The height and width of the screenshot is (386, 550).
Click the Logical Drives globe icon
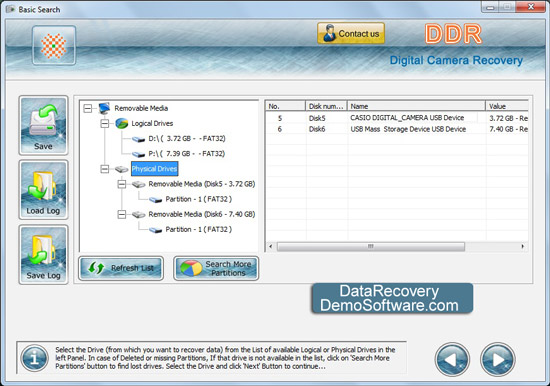[x=122, y=124]
